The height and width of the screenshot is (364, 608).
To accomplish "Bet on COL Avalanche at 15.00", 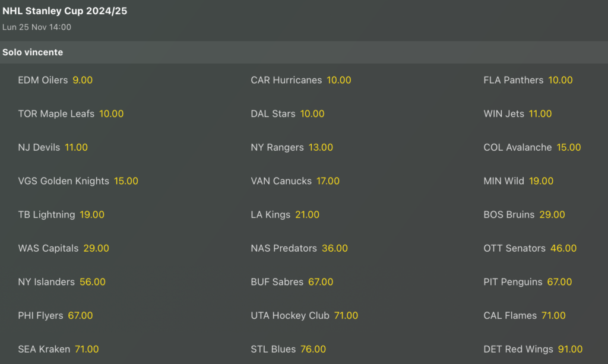I will 531,147.
